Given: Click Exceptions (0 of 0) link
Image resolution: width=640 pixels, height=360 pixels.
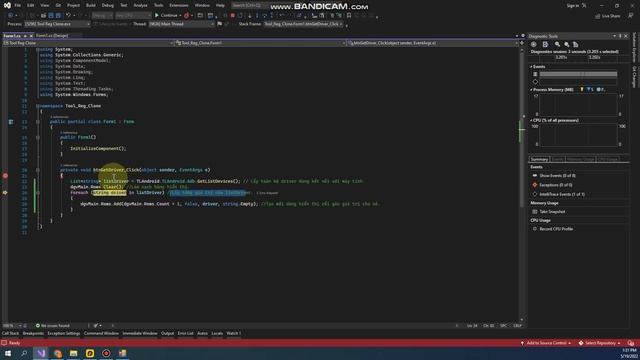Looking at the screenshot, I should click(x=556, y=185).
